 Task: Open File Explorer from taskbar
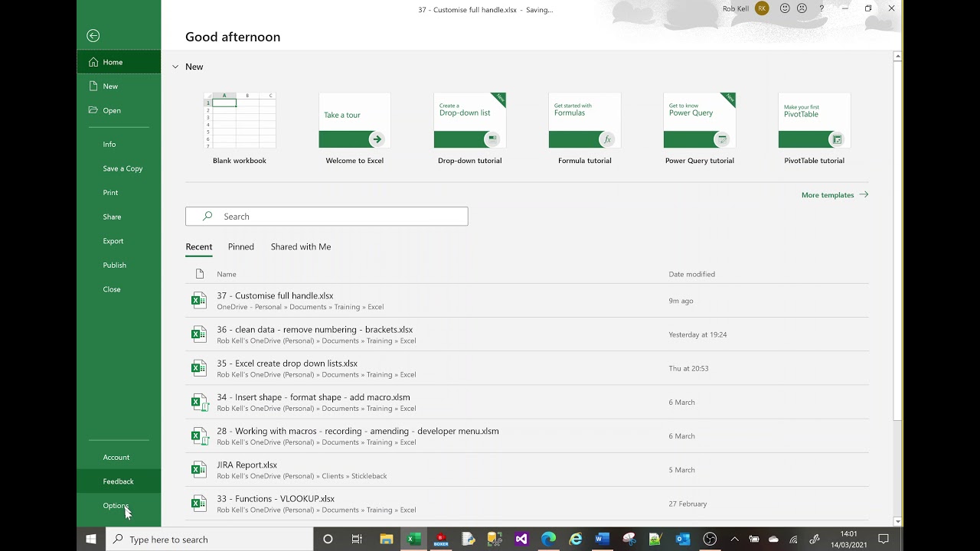386,539
